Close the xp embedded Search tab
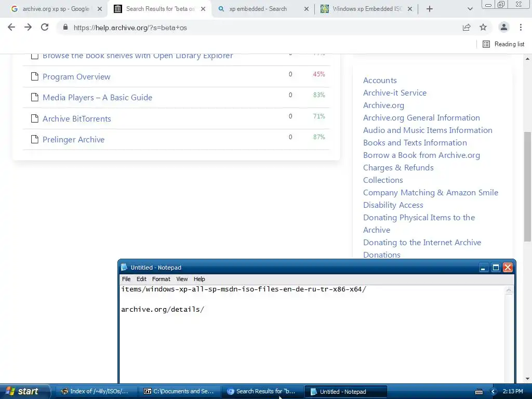Image resolution: width=532 pixels, height=399 pixels. pos(306,9)
